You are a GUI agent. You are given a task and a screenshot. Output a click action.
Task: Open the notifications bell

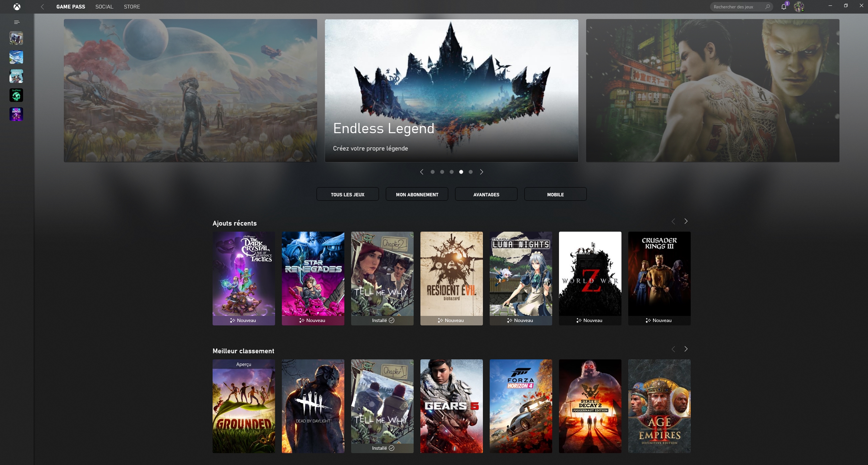[x=784, y=7]
